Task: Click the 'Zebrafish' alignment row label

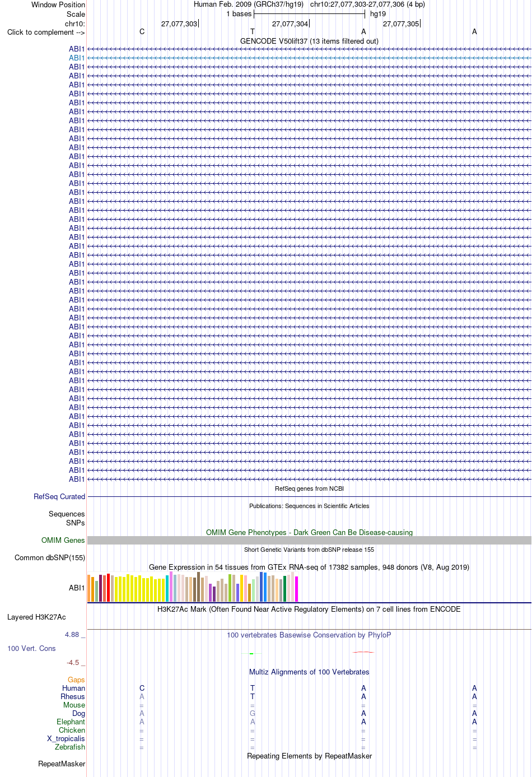Action: 70,747
